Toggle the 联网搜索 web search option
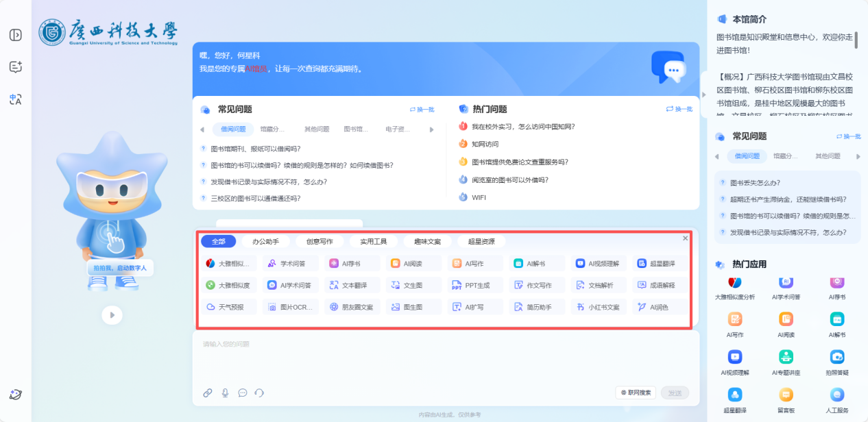 coord(636,393)
